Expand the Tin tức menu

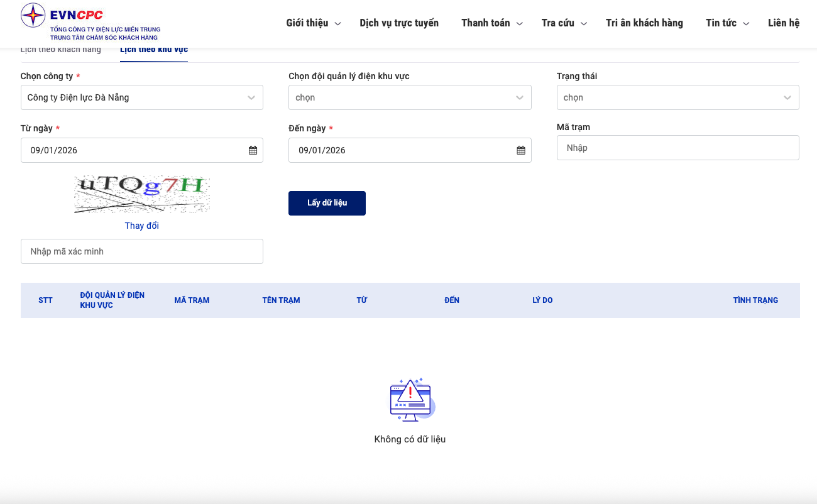[x=727, y=23]
